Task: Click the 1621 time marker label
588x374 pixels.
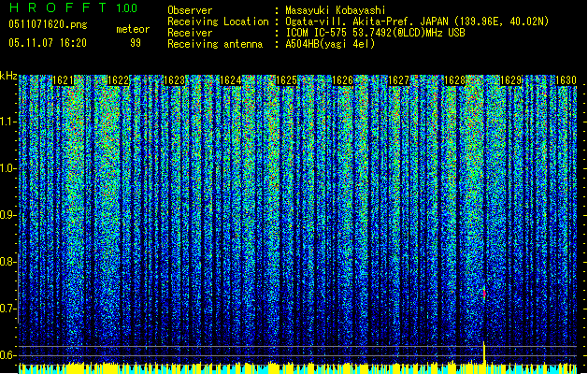Action: [63, 80]
